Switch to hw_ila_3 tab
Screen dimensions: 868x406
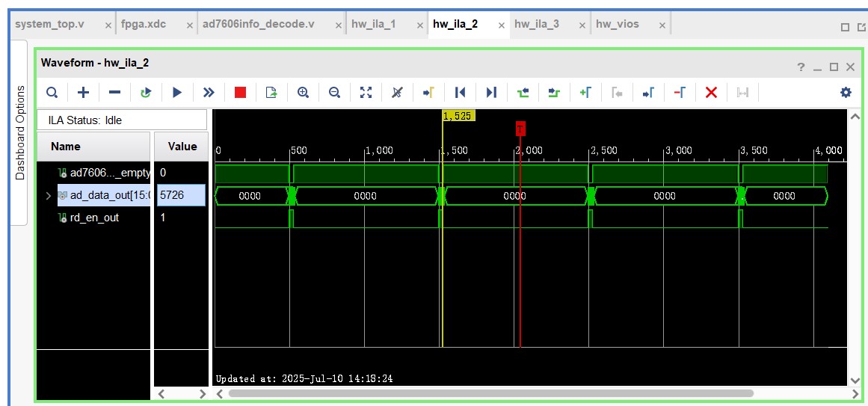pyautogui.click(x=537, y=25)
